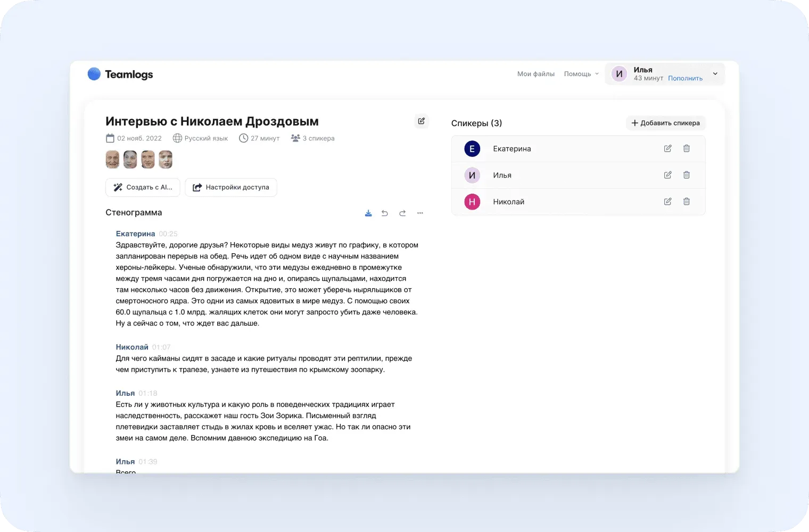Screen dimensions: 809x532
Task: Delete speaker Екатерина
Action: coord(687,148)
